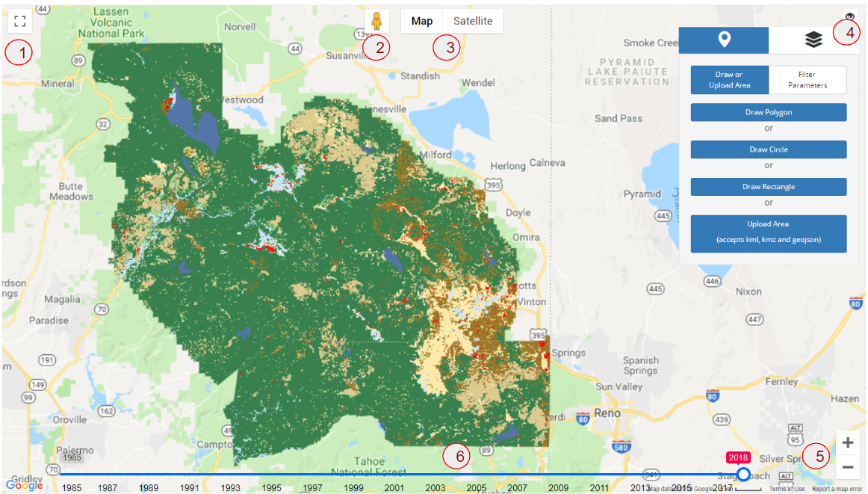The width and height of the screenshot is (868, 494).
Task: Jump timeline to year 1995
Action: [271, 488]
